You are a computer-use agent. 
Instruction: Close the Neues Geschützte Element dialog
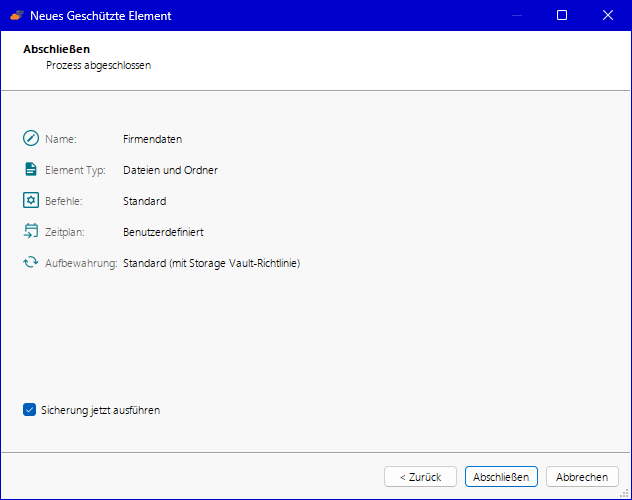pyautogui.click(x=608, y=15)
